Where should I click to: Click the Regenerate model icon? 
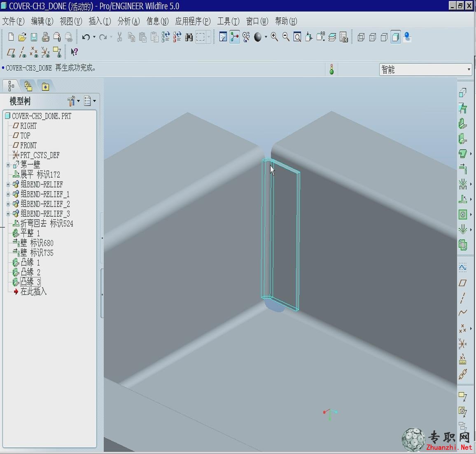166,37
